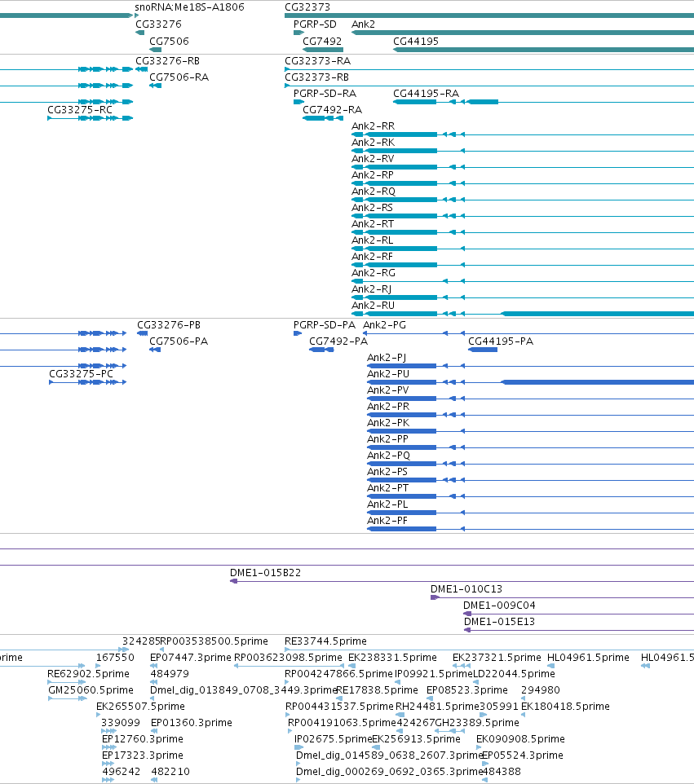Screen dimensions: 694x784
Task: Select the Ank2-PS protein
Action: point(530,480)
